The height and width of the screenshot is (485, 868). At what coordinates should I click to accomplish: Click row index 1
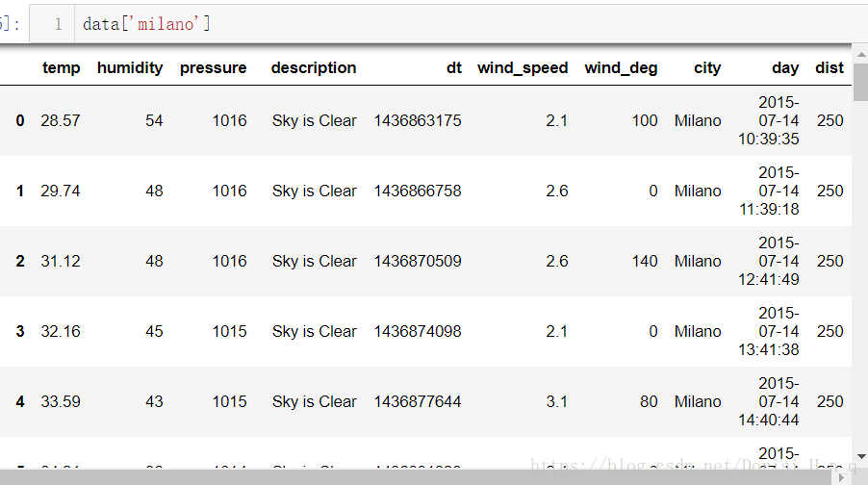pyautogui.click(x=20, y=191)
